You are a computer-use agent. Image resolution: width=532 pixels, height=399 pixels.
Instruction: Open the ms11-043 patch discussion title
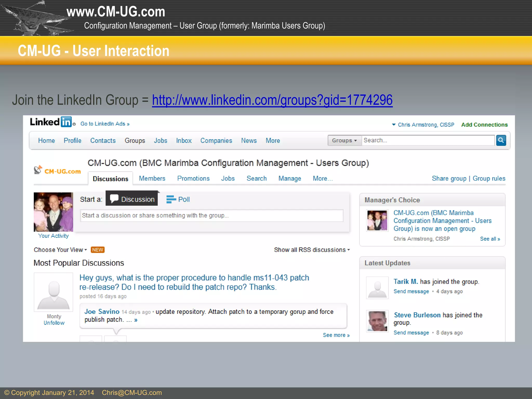click(194, 282)
